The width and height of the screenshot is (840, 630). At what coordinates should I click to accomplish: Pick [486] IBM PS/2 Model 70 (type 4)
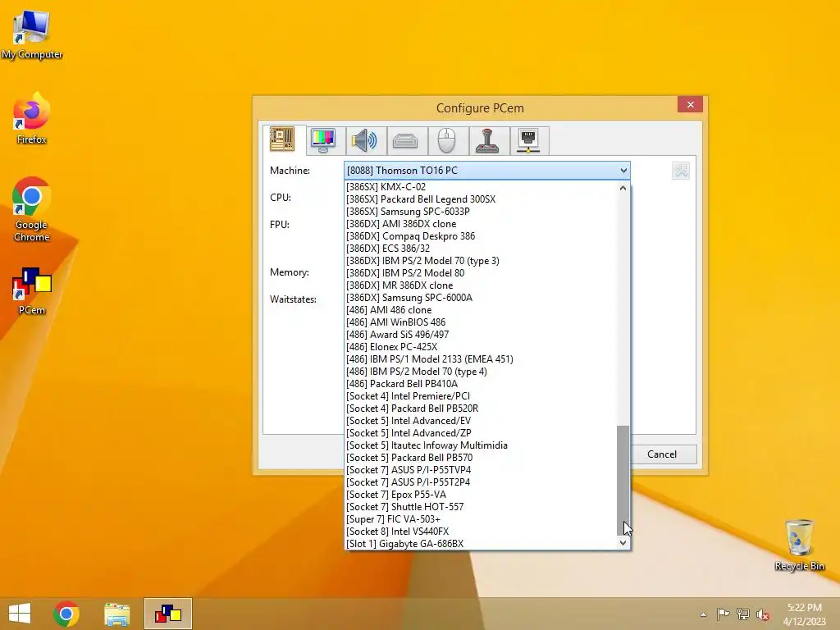[481, 372]
